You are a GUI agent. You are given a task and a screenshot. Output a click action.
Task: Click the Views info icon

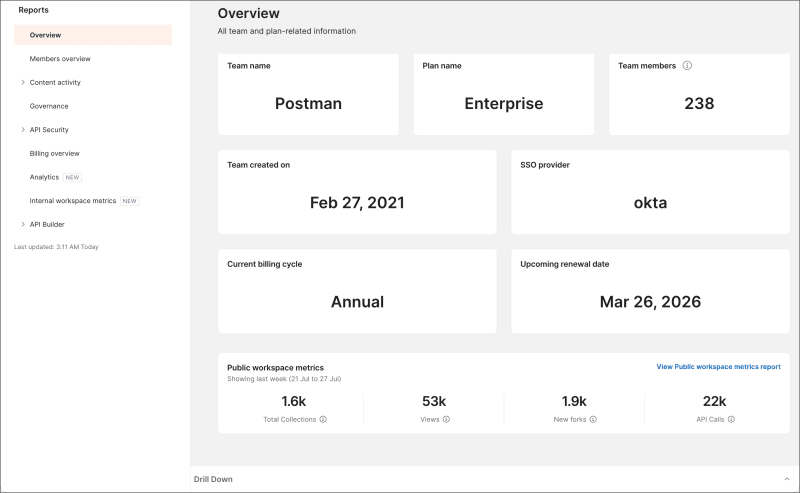pyautogui.click(x=447, y=420)
